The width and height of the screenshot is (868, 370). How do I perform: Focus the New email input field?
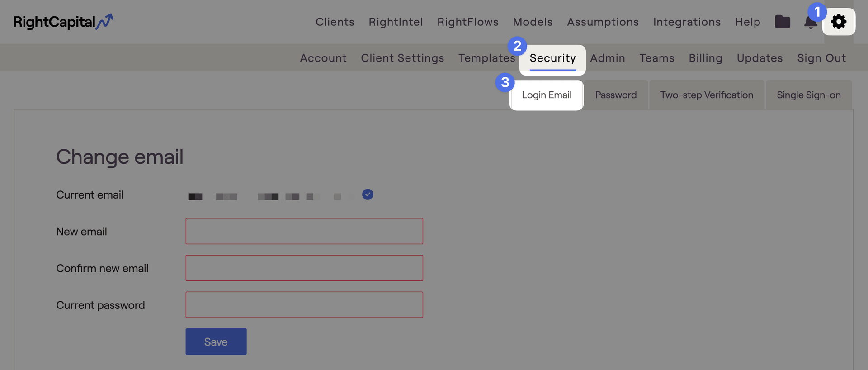point(304,231)
